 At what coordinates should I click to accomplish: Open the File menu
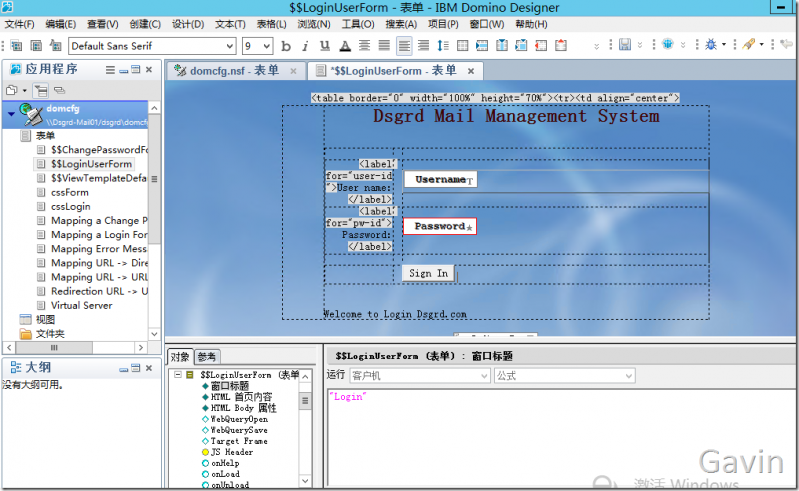[x=19, y=24]
